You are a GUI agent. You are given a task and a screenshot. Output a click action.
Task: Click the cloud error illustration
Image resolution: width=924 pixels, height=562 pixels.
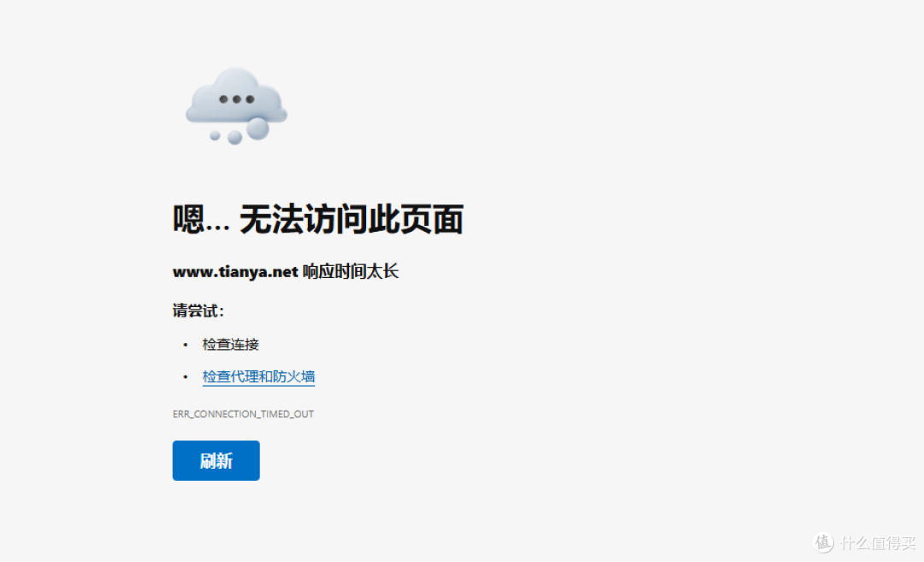236,106
